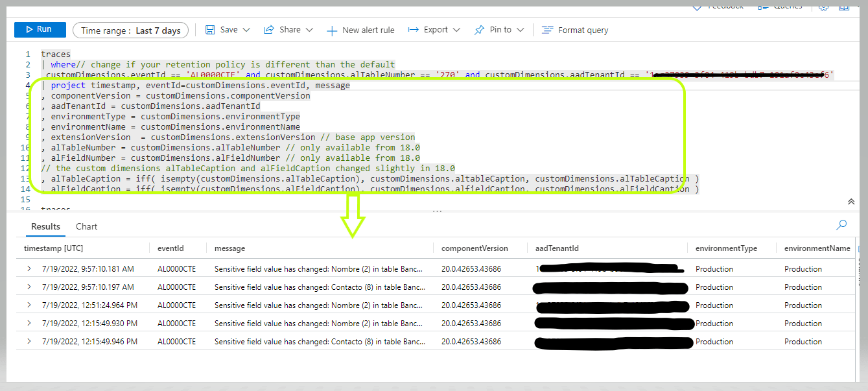Click the Share icon in toolbar
Image resolution: width=868 pixels, height=391 pixels.
coord(269,30)
